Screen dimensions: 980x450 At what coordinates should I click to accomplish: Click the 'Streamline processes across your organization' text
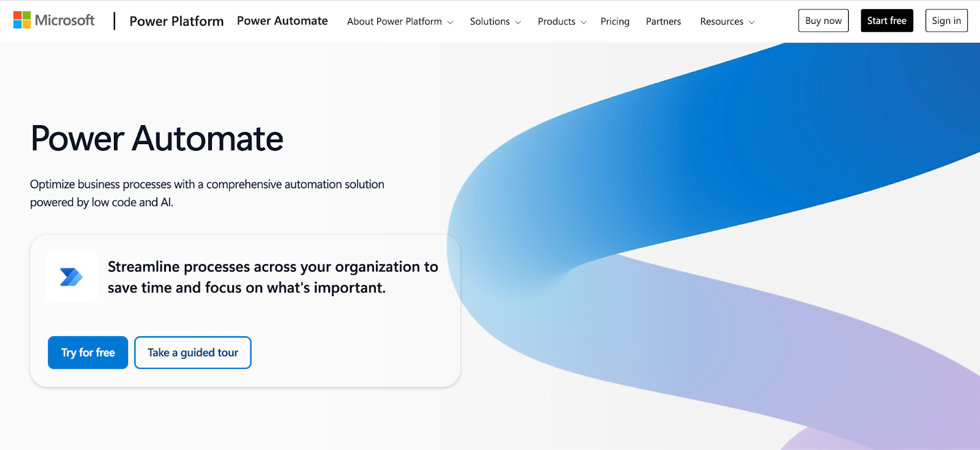273,277
